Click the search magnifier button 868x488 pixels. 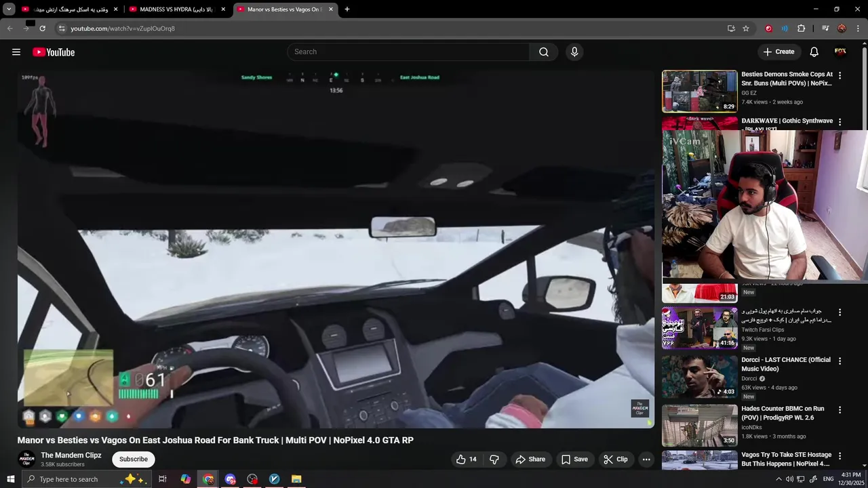coord(544,52)
